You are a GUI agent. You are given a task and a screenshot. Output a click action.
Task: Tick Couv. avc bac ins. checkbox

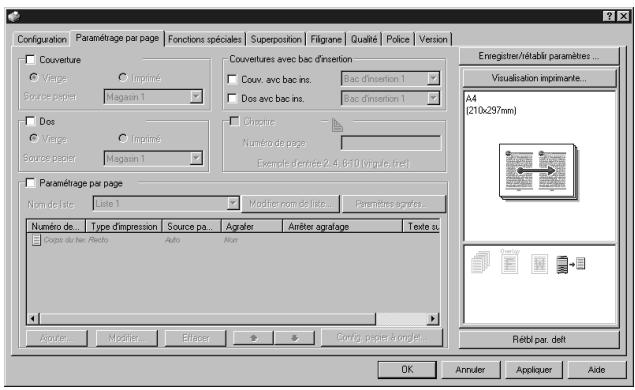[232, 79]
